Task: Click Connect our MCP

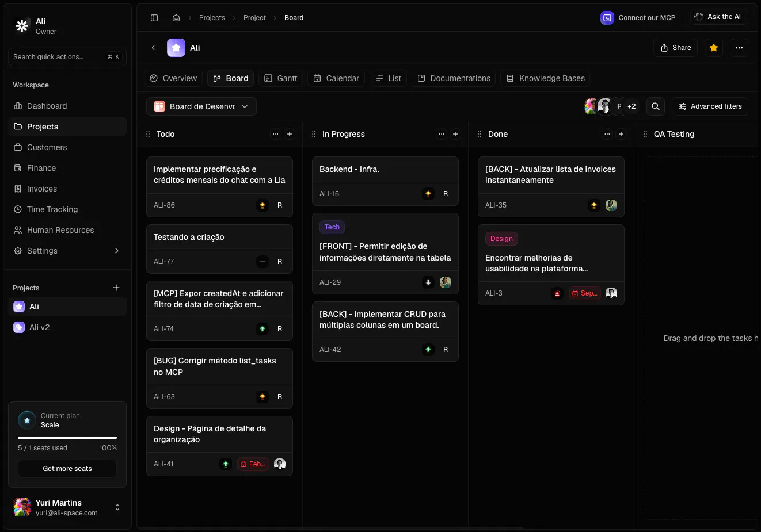Action: (x=638, y=18)
